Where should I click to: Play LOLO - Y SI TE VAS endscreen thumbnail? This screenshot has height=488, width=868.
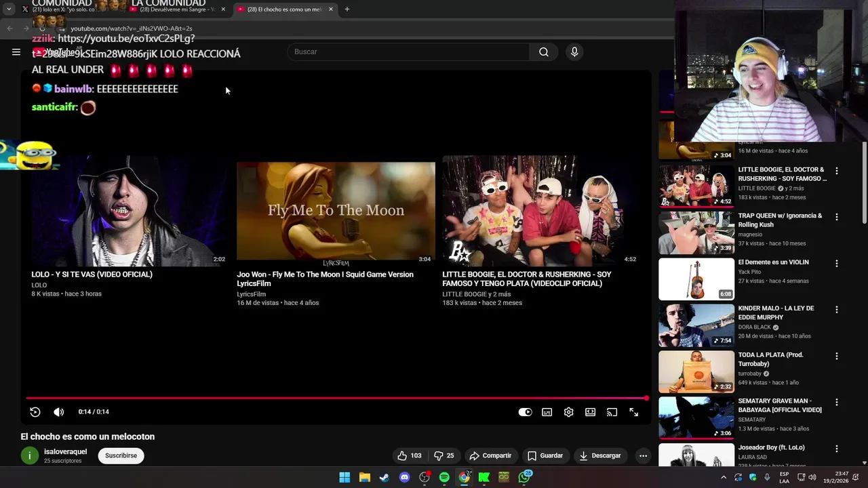[129, 211]
